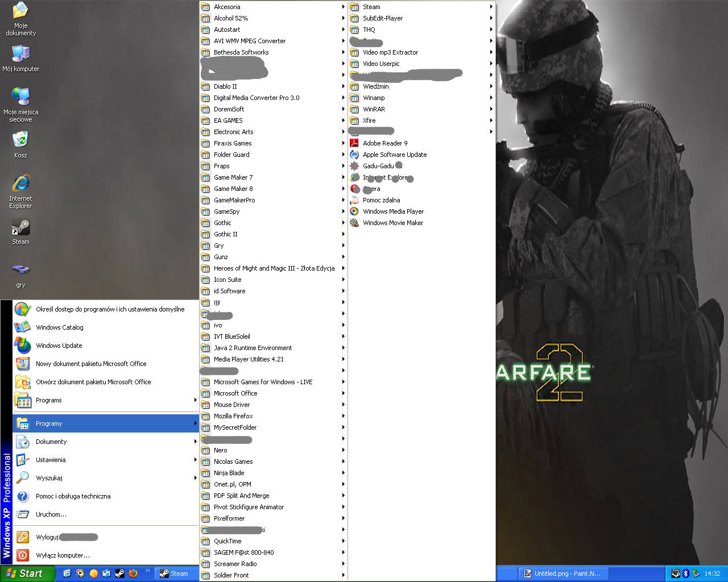Screen dimensions: 728x582
Task: Open Windows Movie Maker menu entry
Action: coord(392,223)
